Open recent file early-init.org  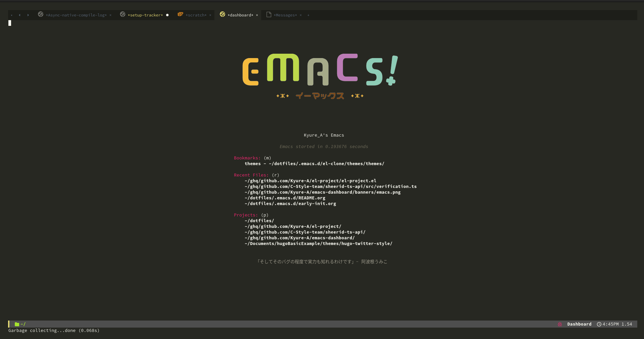coord(290,204)
